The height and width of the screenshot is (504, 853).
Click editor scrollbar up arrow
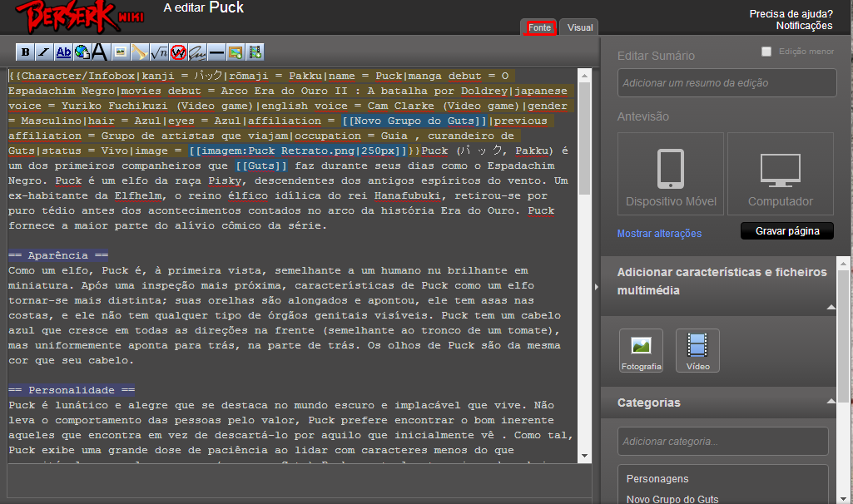[x=585, y=77]
